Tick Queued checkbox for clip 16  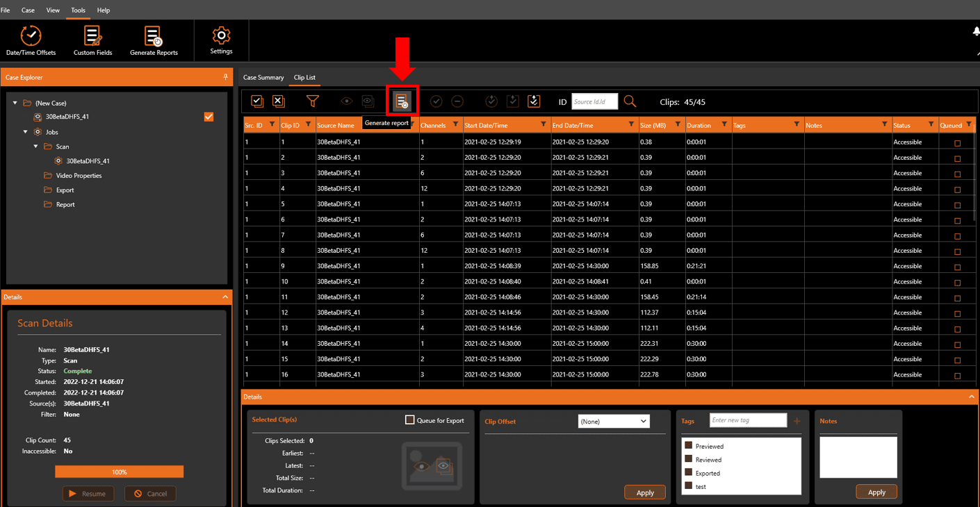pos(957,376)
